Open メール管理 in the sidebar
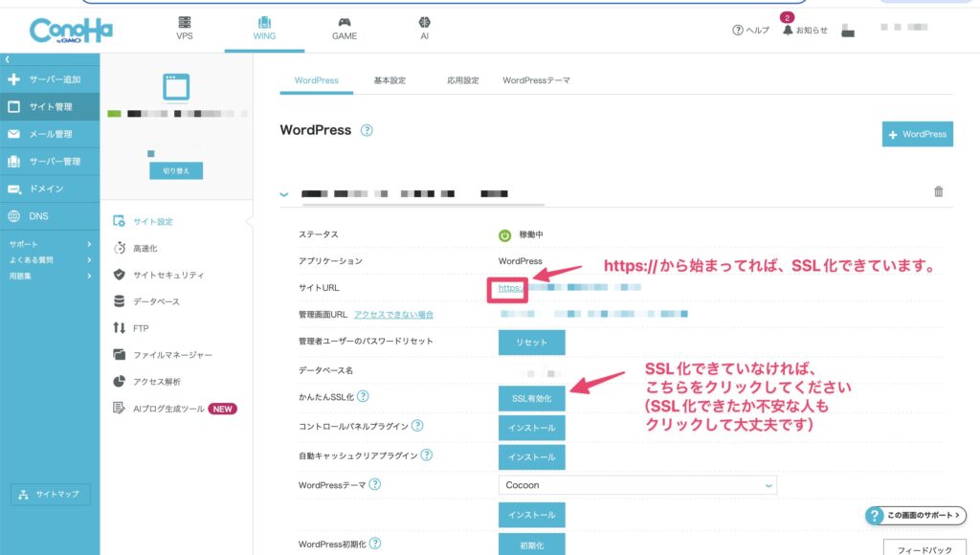 [50, 134]
